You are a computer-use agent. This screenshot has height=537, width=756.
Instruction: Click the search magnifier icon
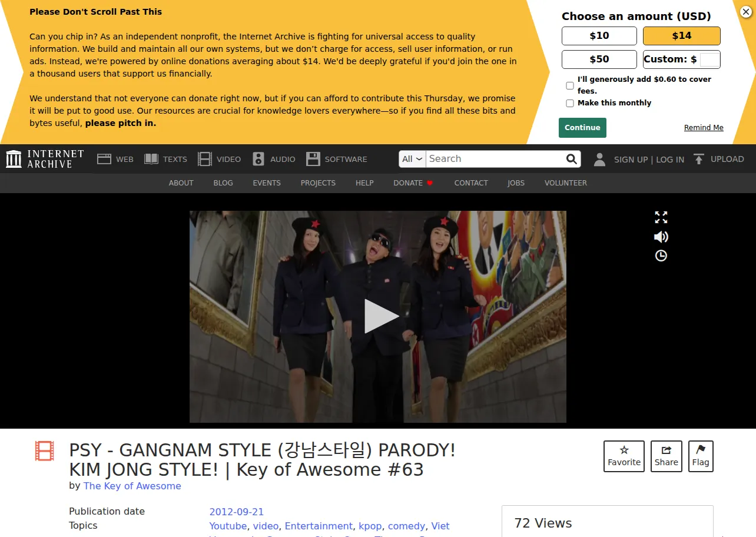click(x=571, y=159)
